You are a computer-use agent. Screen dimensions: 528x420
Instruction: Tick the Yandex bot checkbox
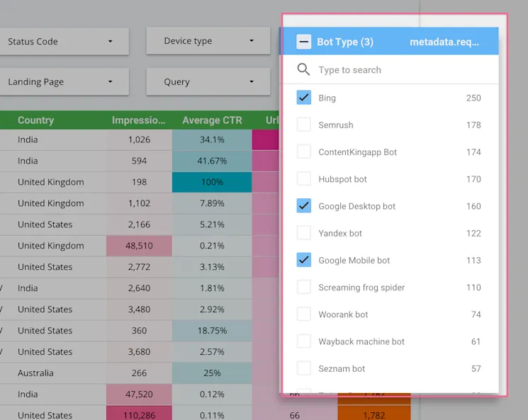[x=304, y=233]
